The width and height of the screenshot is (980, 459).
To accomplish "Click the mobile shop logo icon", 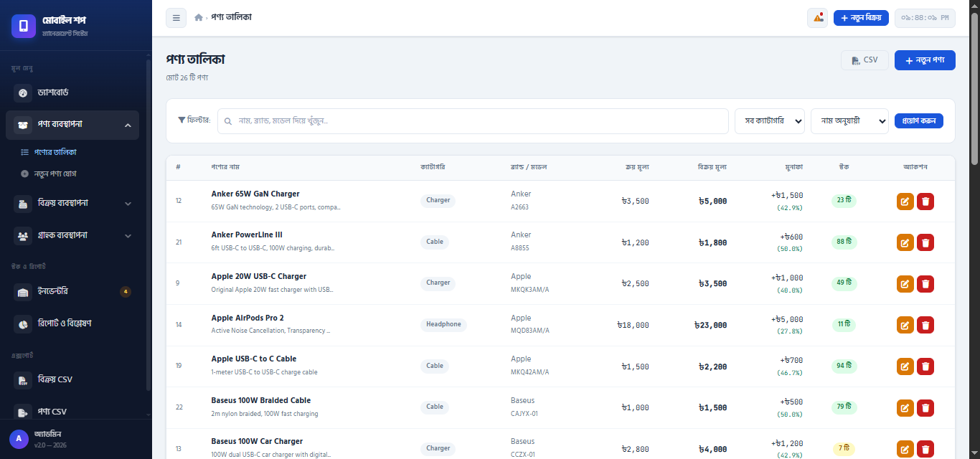I will coord(24,26).
